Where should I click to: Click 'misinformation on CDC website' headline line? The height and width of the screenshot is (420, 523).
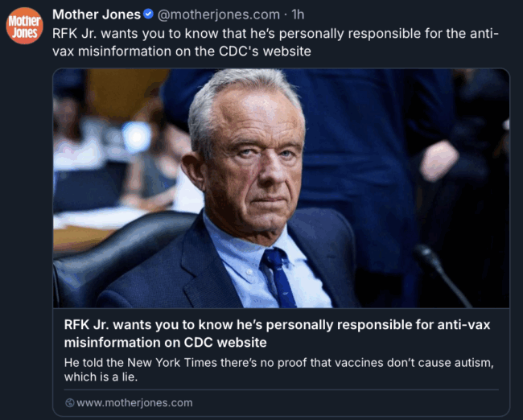pos(165,341)
